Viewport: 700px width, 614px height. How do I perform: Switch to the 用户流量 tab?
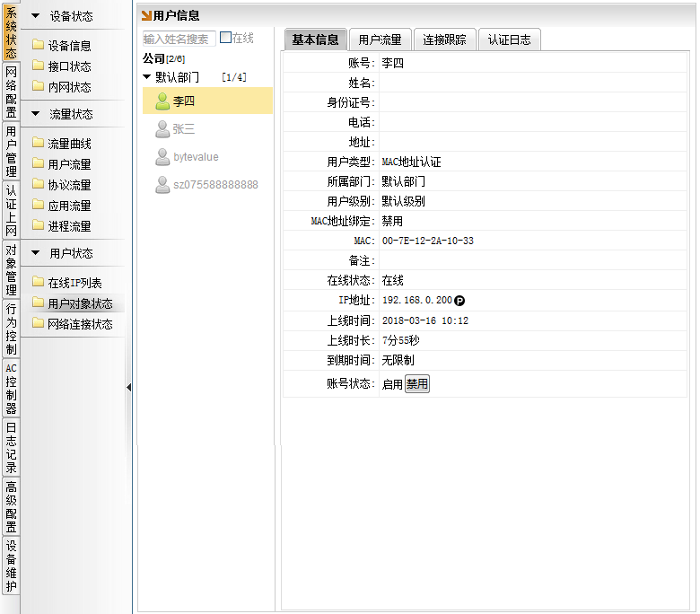point(380,39)
